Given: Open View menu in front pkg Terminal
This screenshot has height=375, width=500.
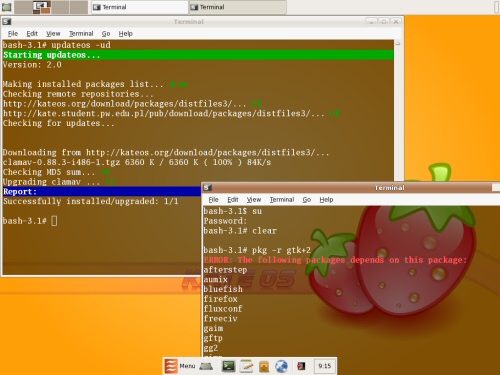Looking at the screenshot, I should click(x=254, y=200).
